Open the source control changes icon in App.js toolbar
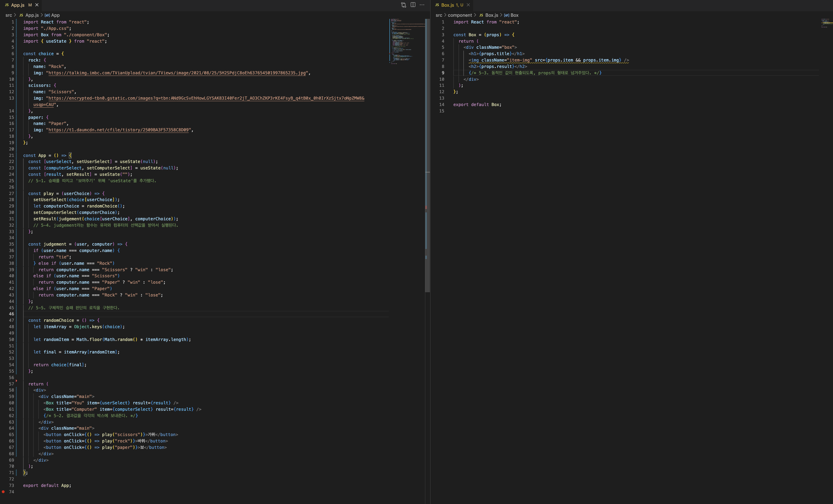The image size is (833, 504). (x=403, y=5)
